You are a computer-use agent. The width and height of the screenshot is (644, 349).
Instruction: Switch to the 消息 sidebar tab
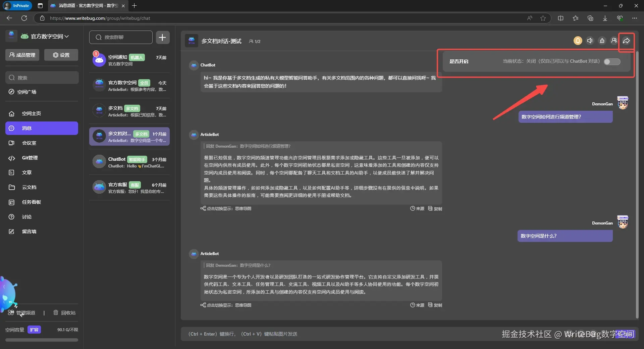tap(26, 128)
